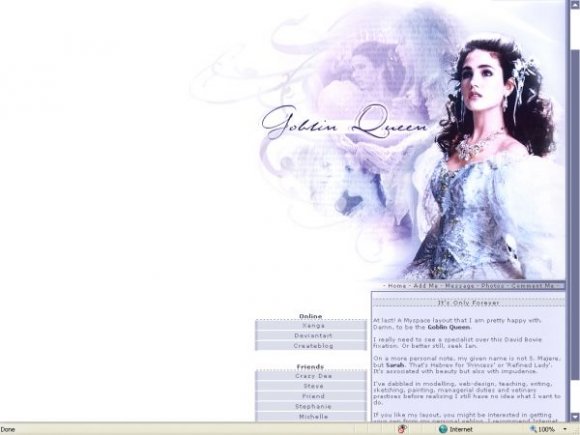Open Michelle's friend link

(x=311, y=417)
